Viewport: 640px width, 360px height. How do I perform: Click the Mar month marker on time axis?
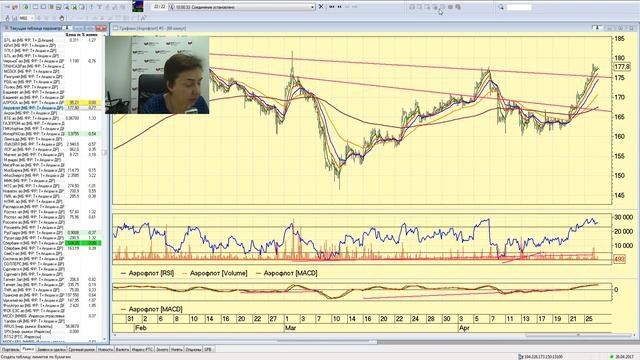291,328
